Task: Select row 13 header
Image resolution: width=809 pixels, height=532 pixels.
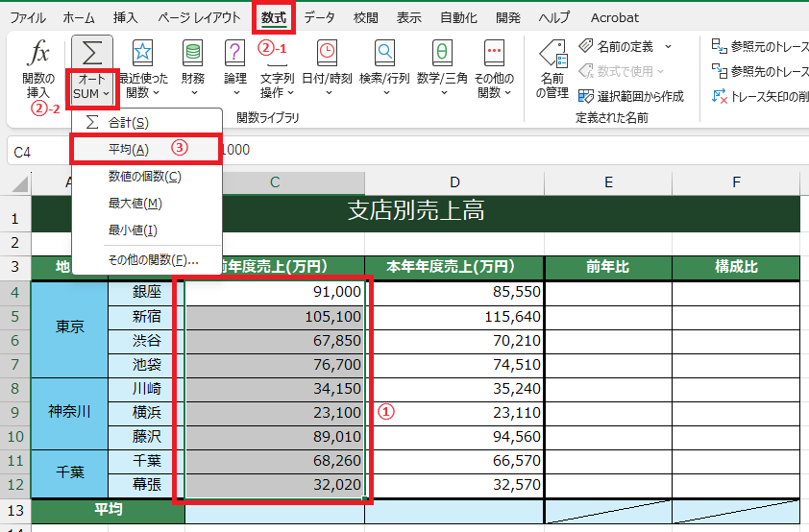Action: coord(15,510)
